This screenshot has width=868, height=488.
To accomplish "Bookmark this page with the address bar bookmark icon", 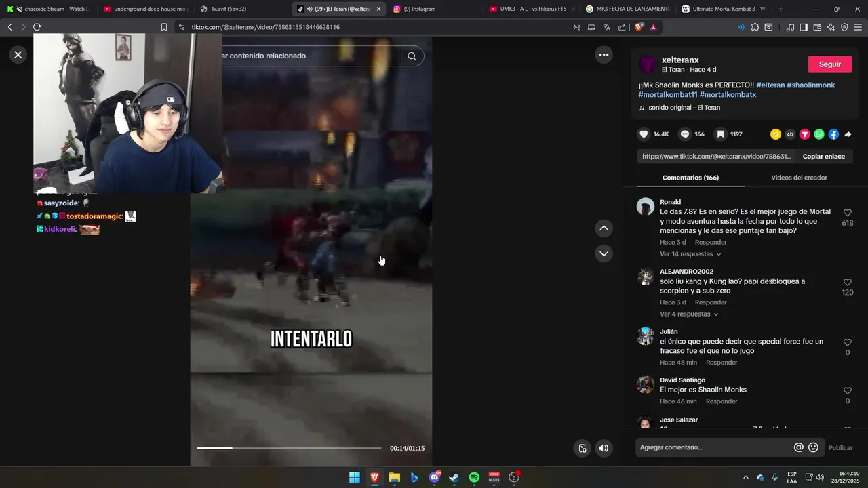I will (x=163, y=27).
